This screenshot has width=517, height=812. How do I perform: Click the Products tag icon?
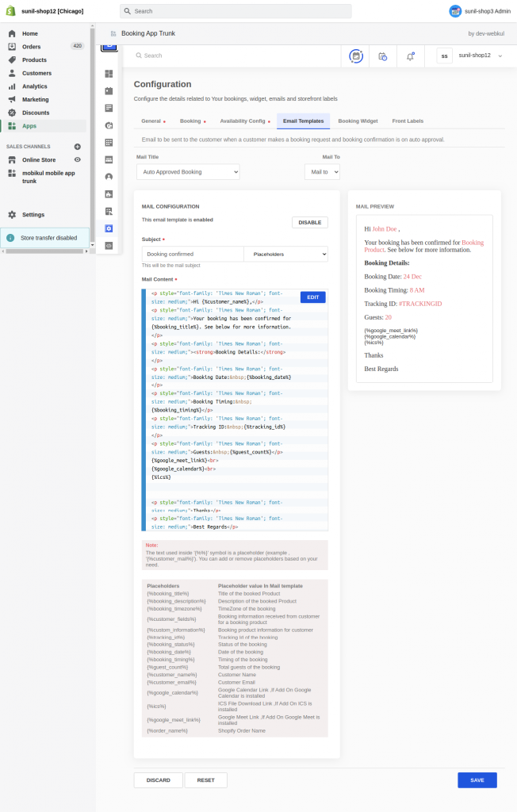pos(12,60)
